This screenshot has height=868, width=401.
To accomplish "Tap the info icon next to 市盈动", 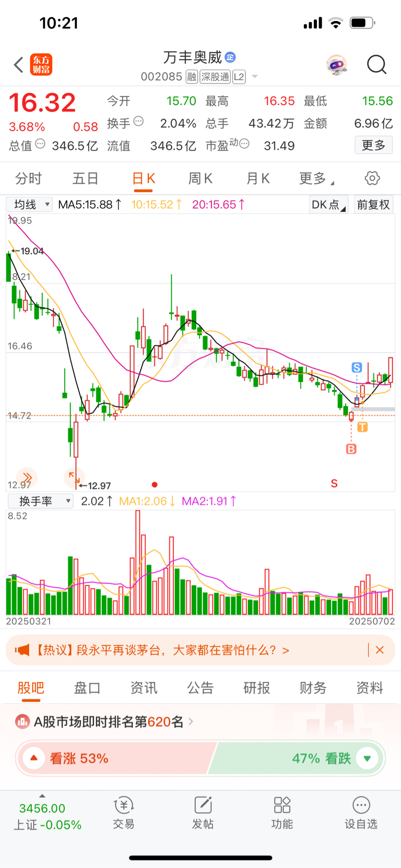I will click(x=244, y=144).
